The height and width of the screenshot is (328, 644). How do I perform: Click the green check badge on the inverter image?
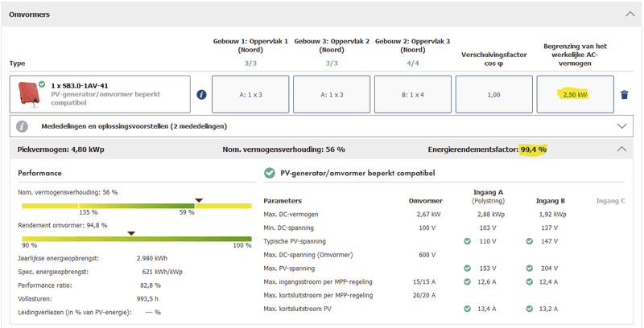coord(42,84)
